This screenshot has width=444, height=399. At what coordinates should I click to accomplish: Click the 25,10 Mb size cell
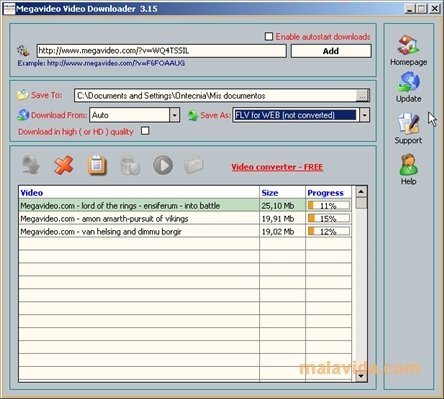tap(283, 206)
